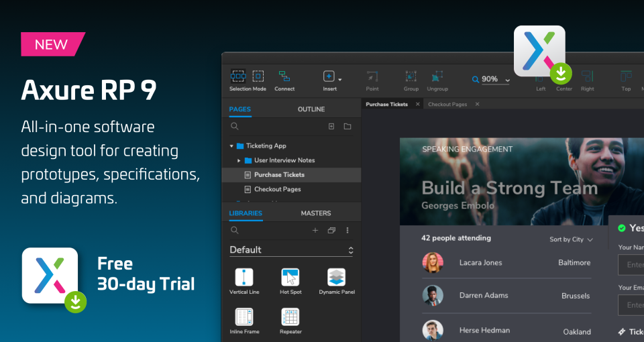The width and height of the screenshot is (644, 342).
Task: Select the Dynamic Panel widget
Action: click(x=336, y=281)
